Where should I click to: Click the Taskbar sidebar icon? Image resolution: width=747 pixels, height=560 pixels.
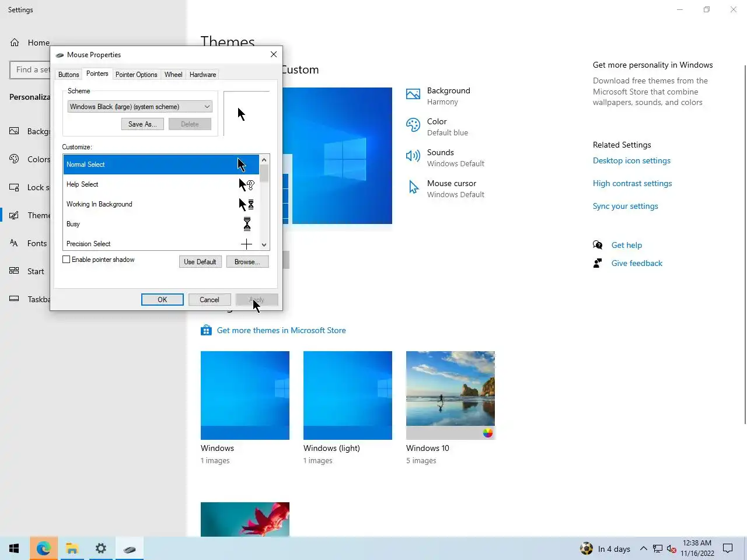click(x=15, y=299)
